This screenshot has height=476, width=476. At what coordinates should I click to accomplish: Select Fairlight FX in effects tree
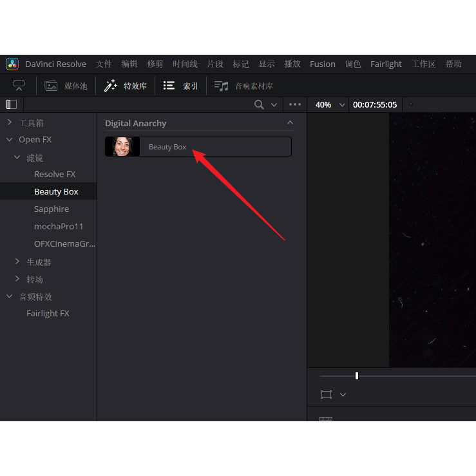coord(48,313)
